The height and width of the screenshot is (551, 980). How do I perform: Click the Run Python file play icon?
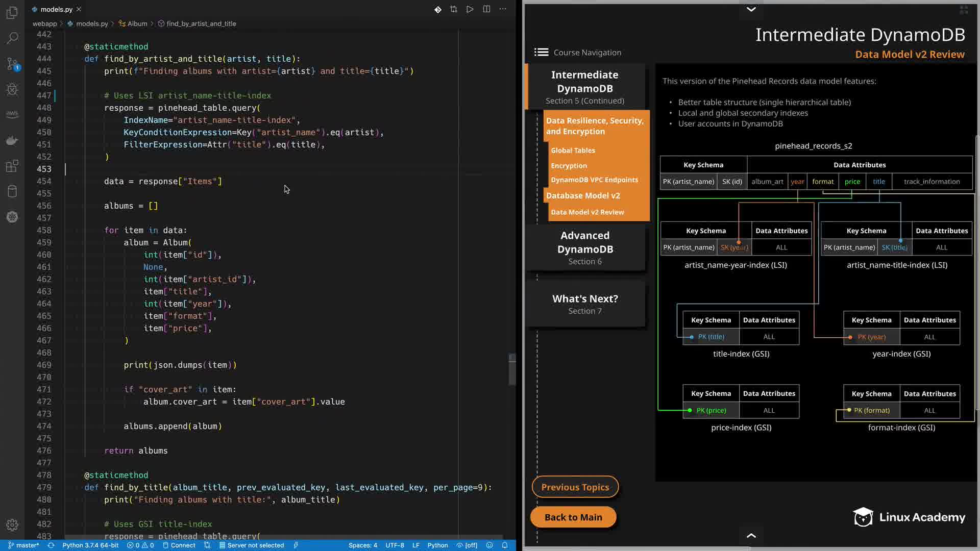coord(470,9)
